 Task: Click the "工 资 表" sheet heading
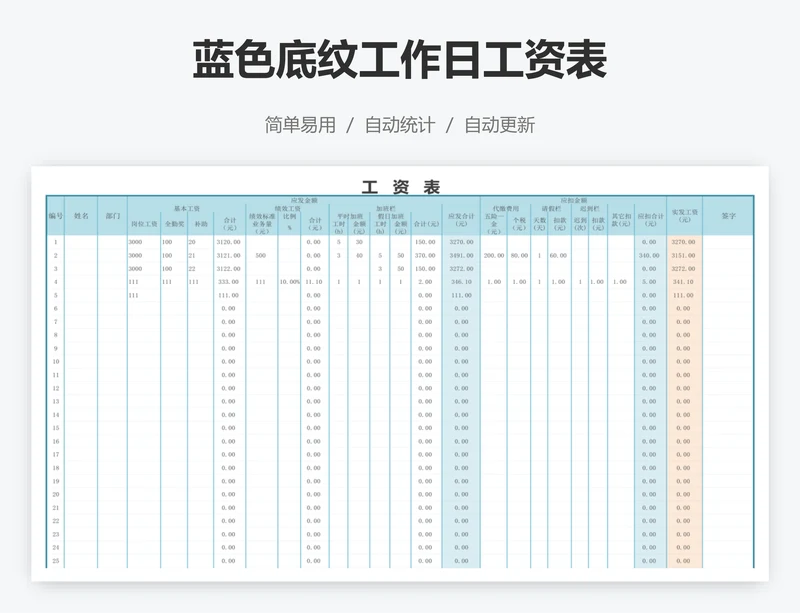(401, 187)
